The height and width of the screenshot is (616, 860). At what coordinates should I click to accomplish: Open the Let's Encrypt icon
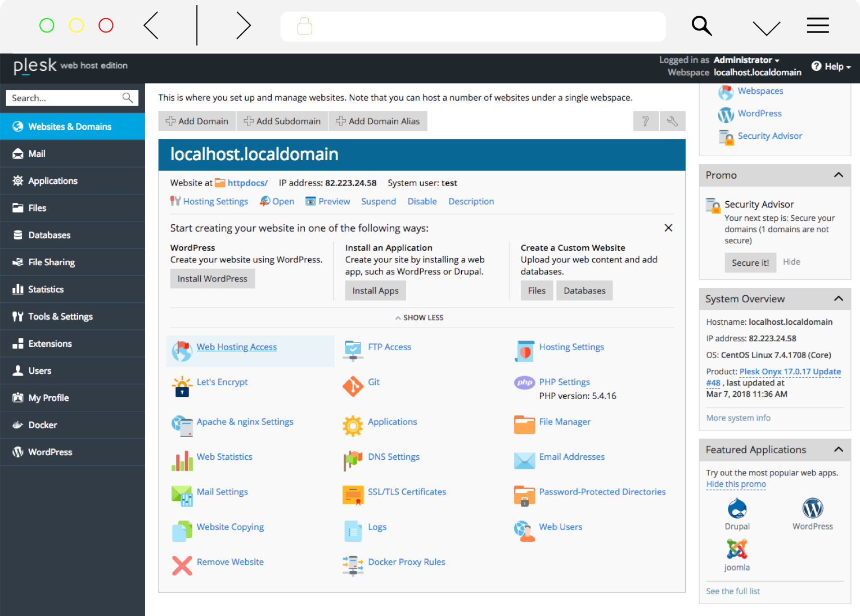coord(182,386)
